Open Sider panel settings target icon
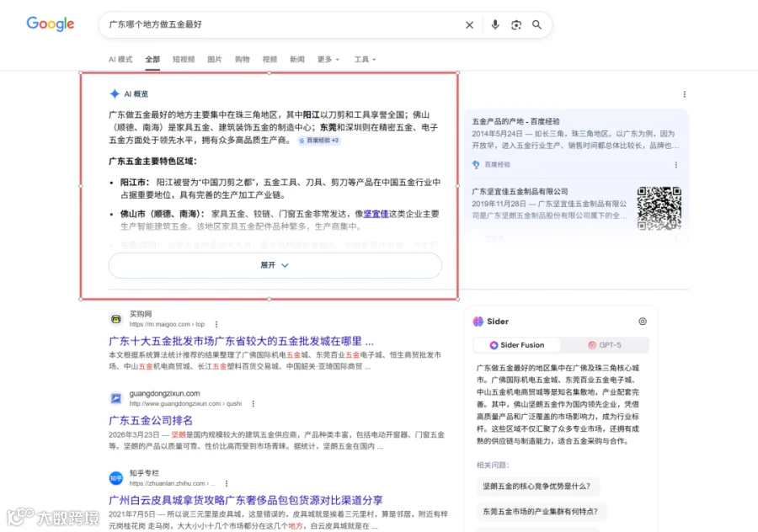 point(643,322)
